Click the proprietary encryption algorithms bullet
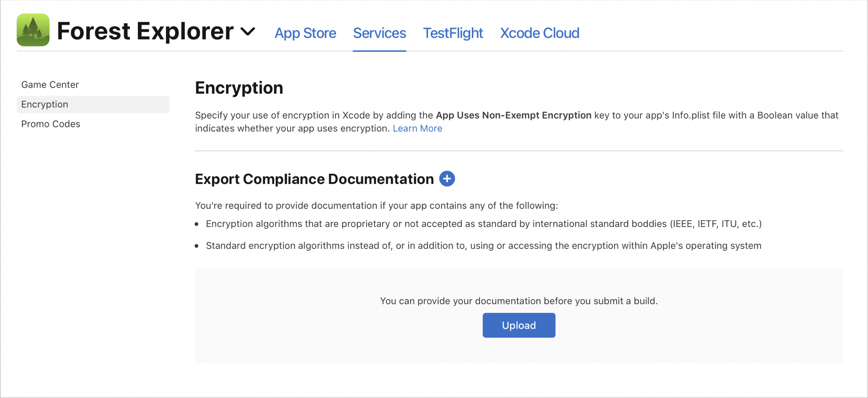868x398 pixels. point(483,224)
